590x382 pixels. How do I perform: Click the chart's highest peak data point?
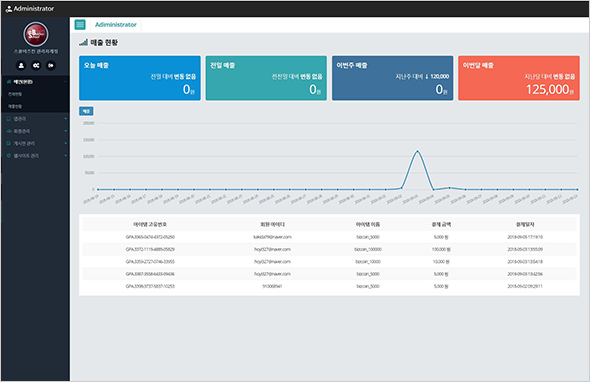[417, 151]
